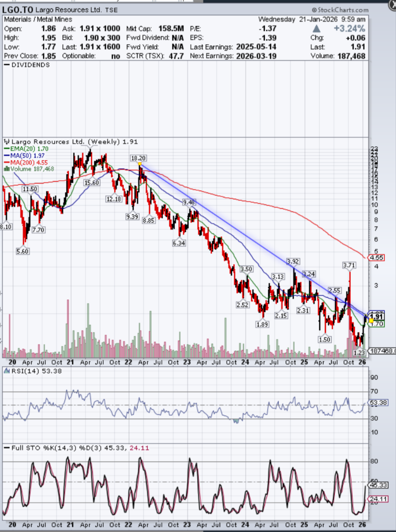Click the red 24.11 stochastic axis tag
The image size is (396, 532).
378,499
